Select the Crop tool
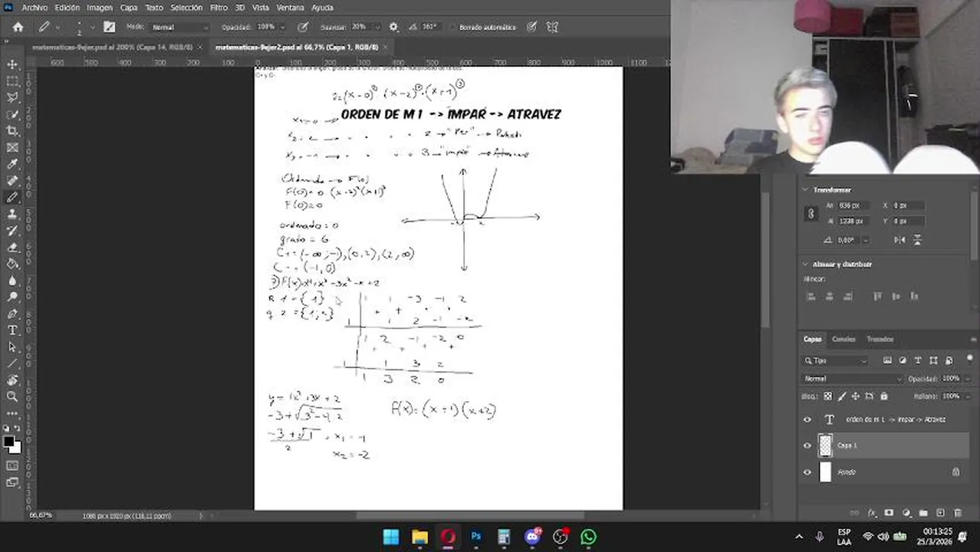Viewport: 980px width, 552px height. [x=12, y=131]
